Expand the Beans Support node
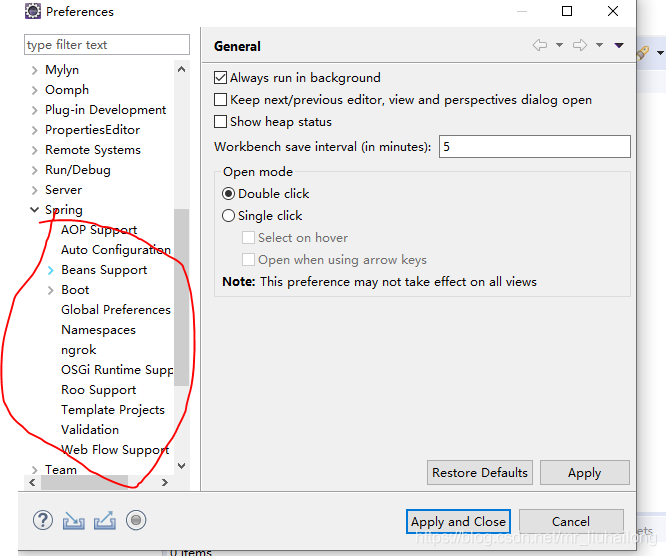Viewport: 666px width, 556px height. (x=51, y=270)
